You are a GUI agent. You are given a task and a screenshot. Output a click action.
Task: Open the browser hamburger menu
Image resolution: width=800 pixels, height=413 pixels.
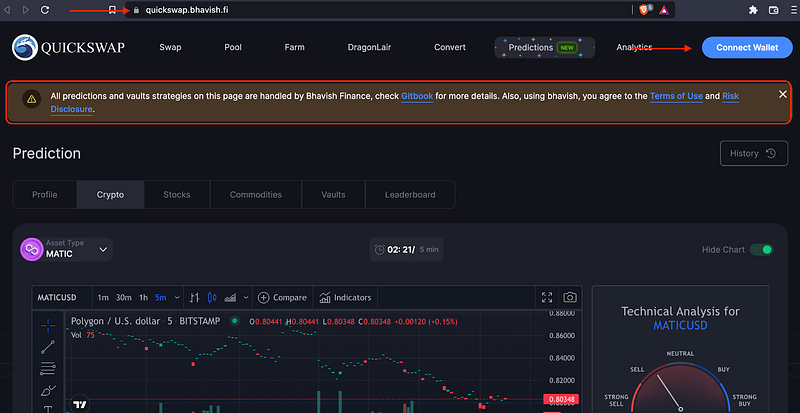pos(792,10)
